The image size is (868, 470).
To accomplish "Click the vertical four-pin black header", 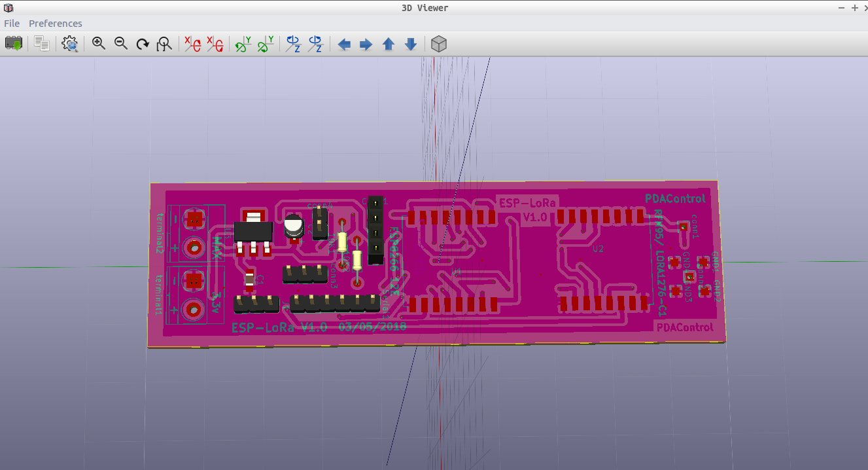I will point(375,229).
